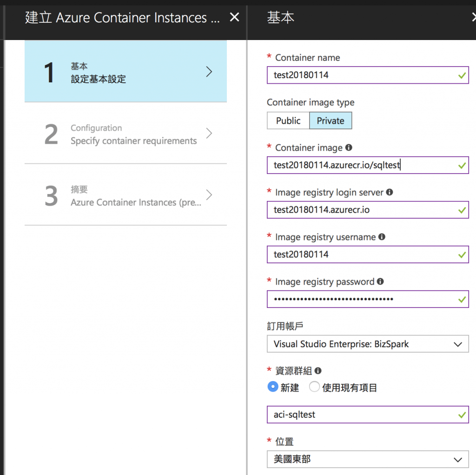Select Private container image type

click(x=331, y=120)
